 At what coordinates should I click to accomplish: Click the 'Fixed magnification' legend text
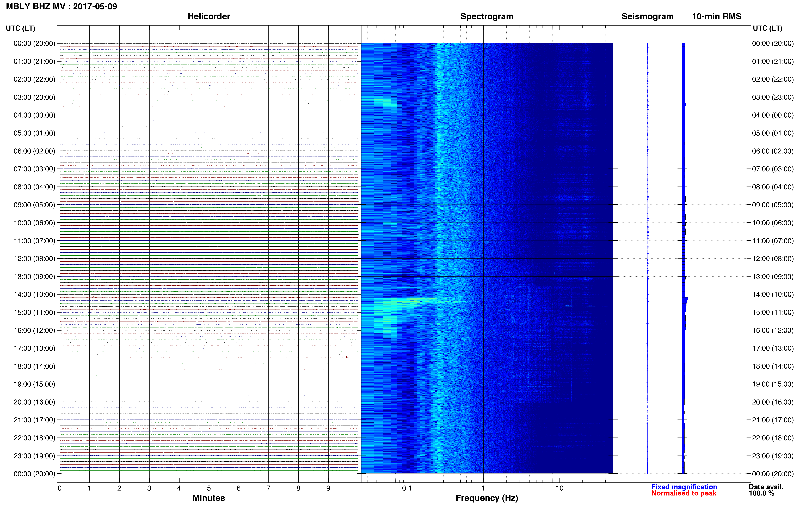(684, 487)
